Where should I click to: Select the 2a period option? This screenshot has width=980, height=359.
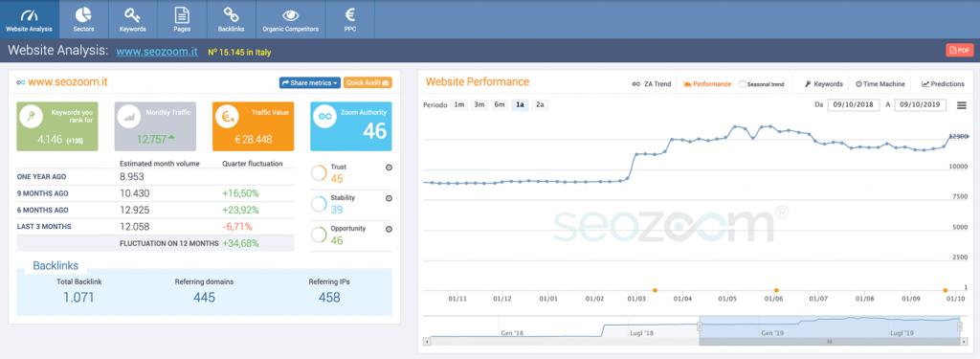(x=540, y=105)
